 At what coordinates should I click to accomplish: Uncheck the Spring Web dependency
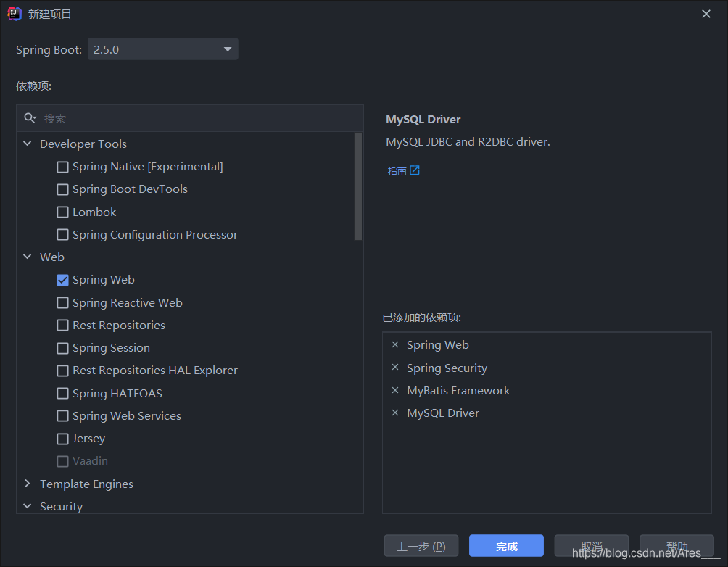point(62,280)
